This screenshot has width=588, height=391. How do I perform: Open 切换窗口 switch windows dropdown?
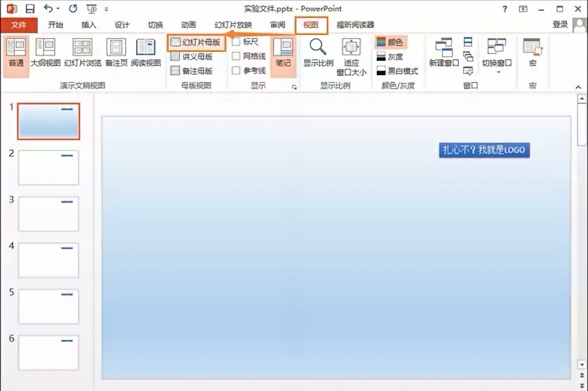497,55
